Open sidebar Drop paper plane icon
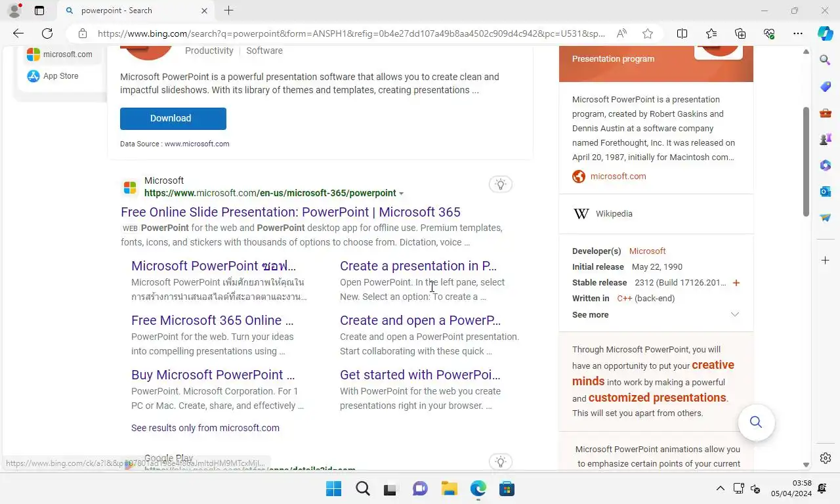840x504 pixels. (x=826, y=218)
